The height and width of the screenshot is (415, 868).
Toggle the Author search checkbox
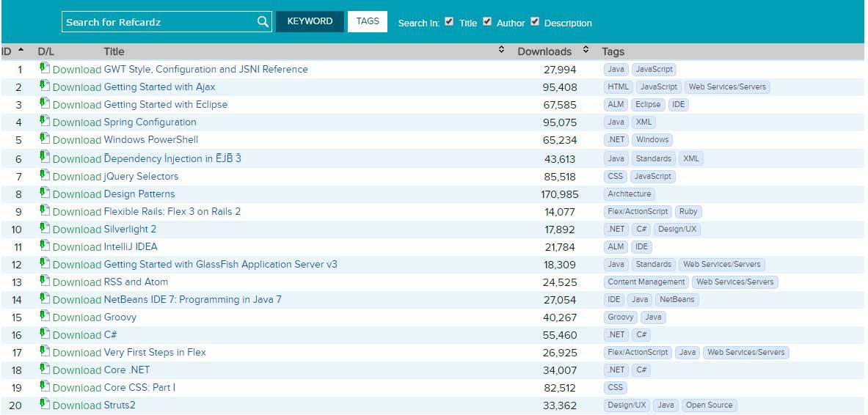coord(487,21)
